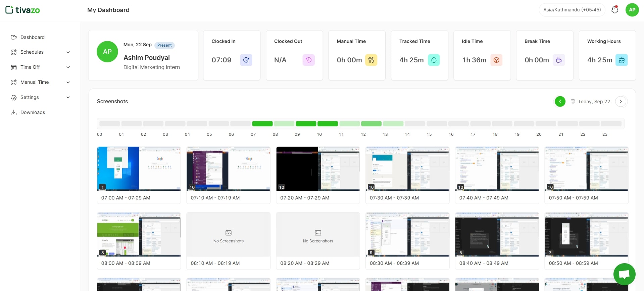Go to Dashboard in the sidebar
Viewport: 644px width, 291px height.
(32, 37)
